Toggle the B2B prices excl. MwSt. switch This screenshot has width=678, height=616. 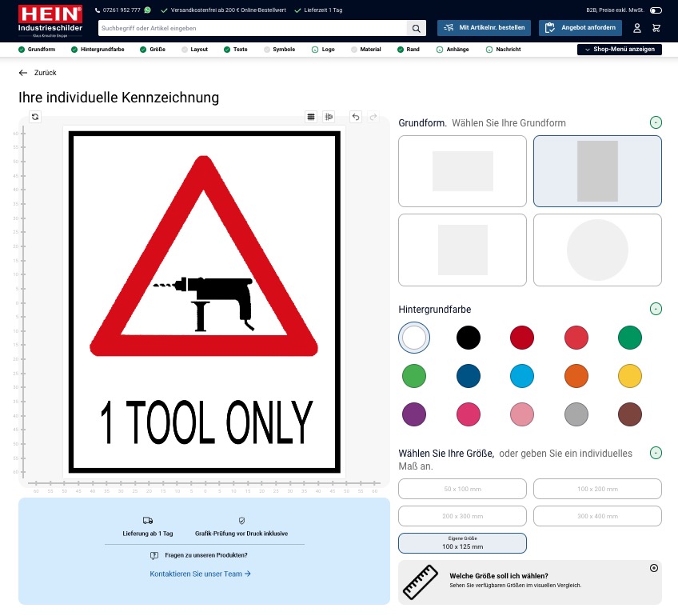[x=656, y=10]
